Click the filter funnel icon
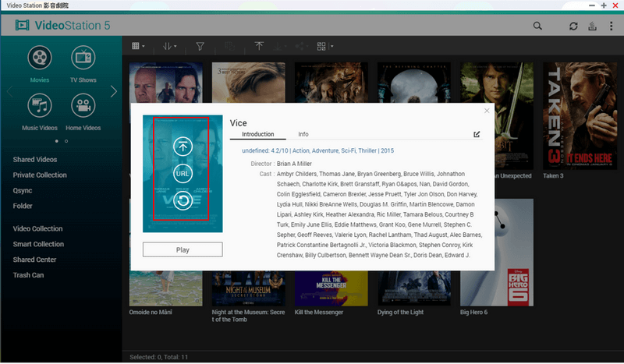 200,46
